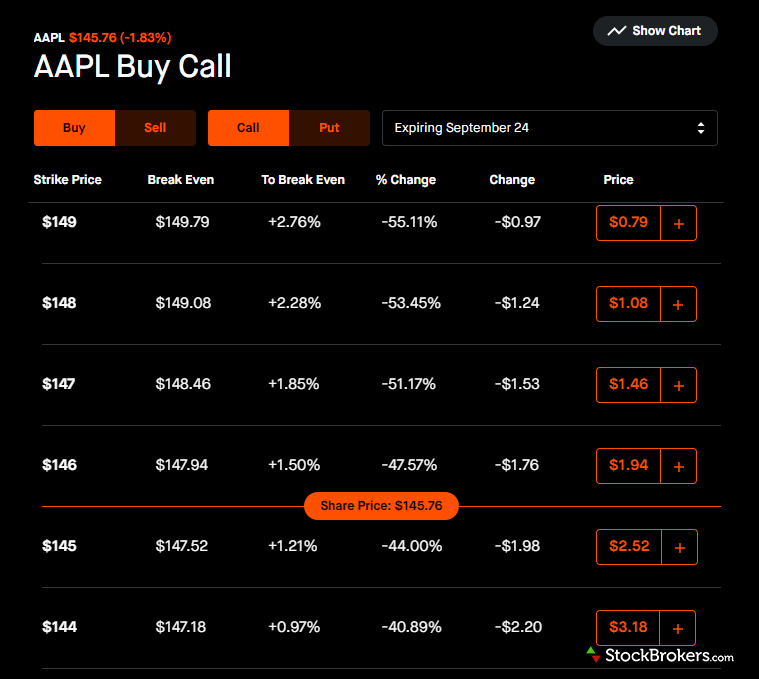
Task: Click the % Change column header
Action: tap(406, 180)
